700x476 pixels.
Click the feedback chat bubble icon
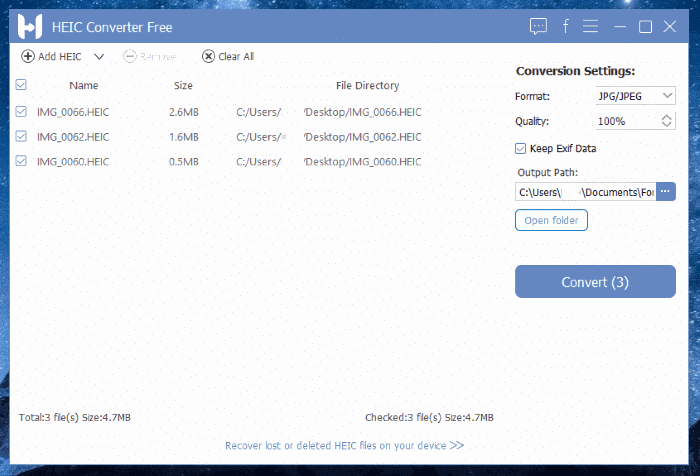(x=538, y=26)
